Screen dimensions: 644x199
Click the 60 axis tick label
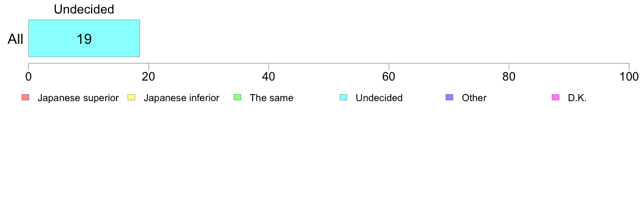389,77
